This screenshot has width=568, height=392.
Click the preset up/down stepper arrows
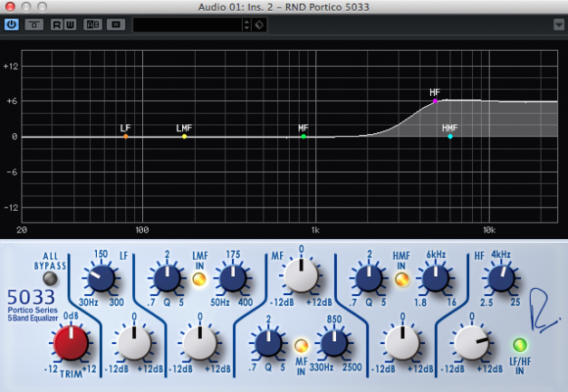coord(246,25)
